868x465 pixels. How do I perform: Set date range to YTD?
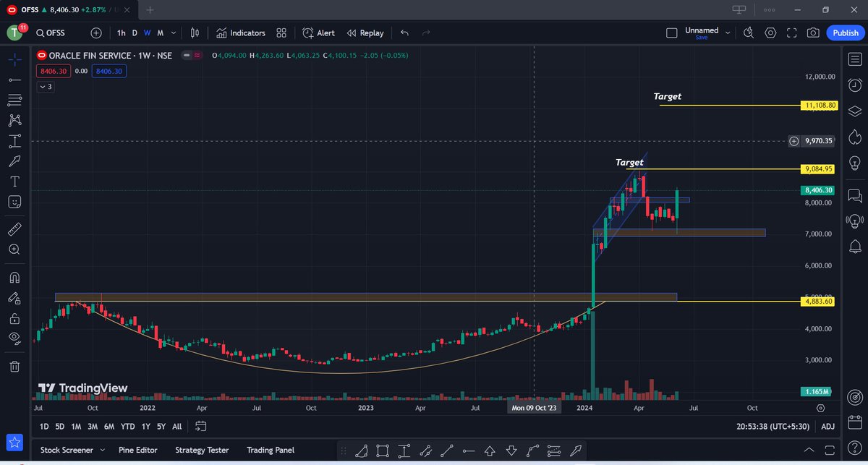[x=128, y=427]
